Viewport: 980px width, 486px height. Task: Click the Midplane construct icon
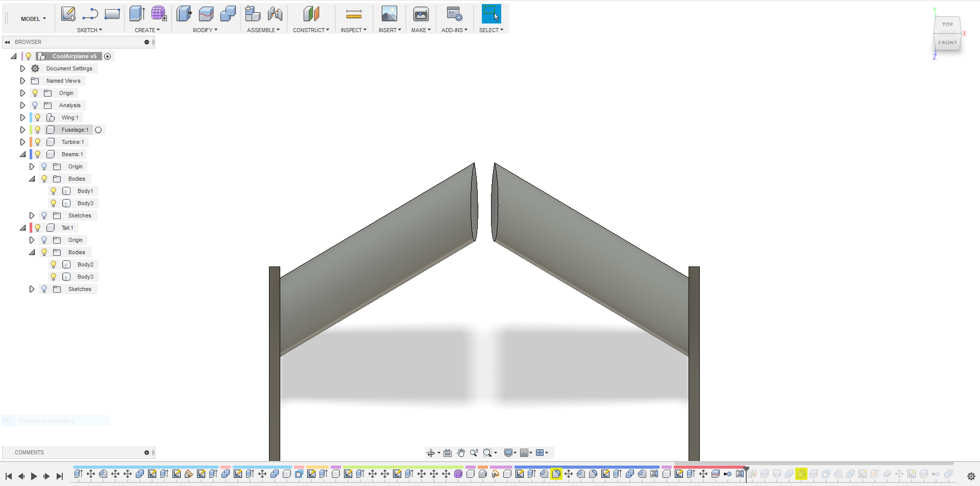(x=311, y=14)
